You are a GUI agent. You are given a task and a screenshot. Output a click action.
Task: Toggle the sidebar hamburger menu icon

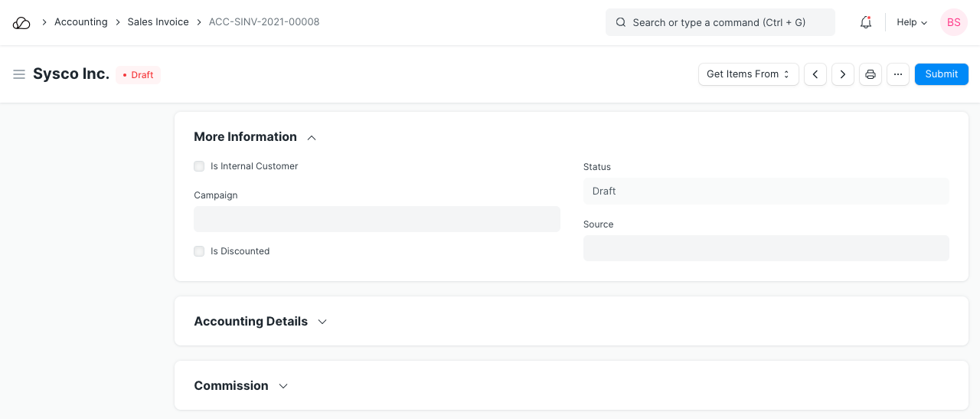[19, 74]
